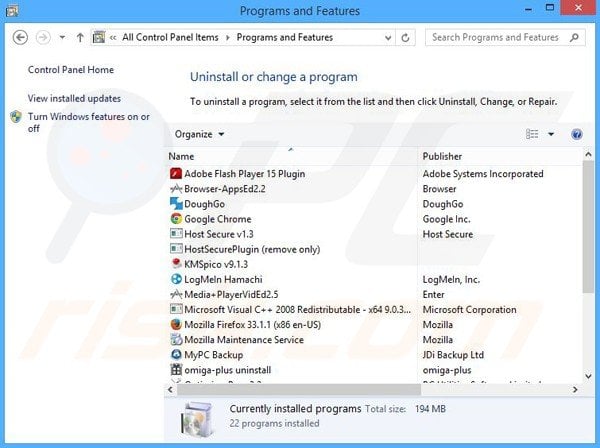Select the HostSecurePlugin icon
600x448 pixels.
click(x=176, y=249)
